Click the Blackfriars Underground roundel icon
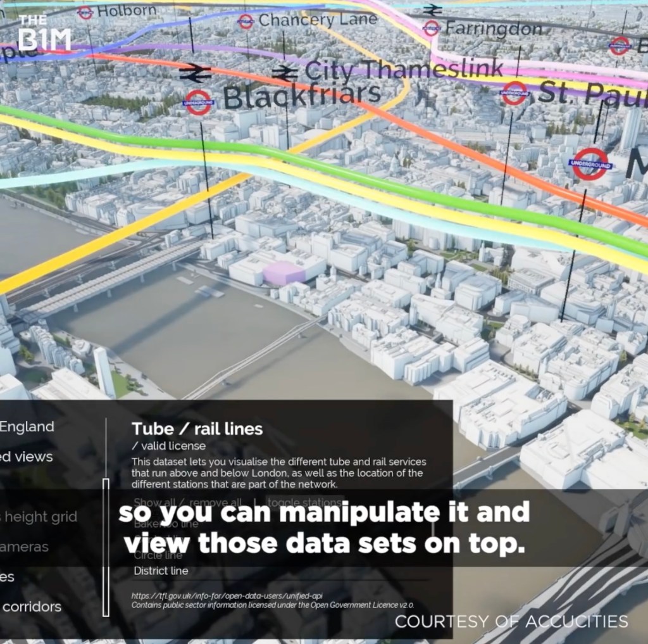The height and width of the screenshot is (644, 648). (x=198, y=103)
